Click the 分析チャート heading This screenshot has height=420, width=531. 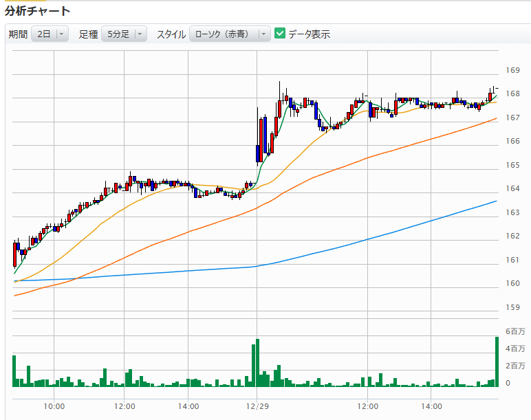[x=38, y=11]
